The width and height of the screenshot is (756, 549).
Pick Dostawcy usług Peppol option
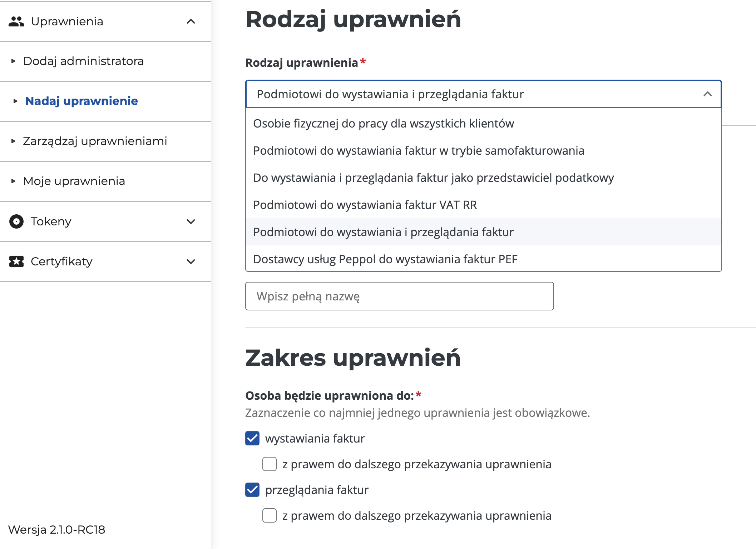click(x=385, y=259)
